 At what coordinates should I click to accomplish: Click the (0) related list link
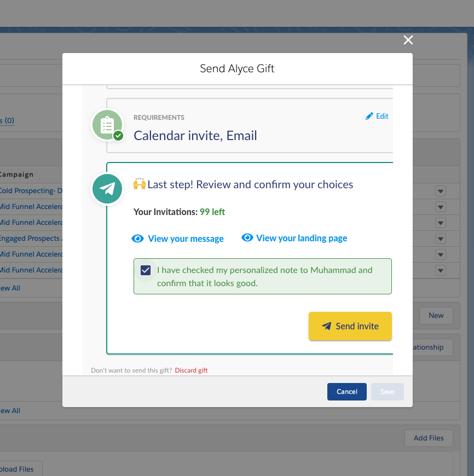tap(7, 120)
